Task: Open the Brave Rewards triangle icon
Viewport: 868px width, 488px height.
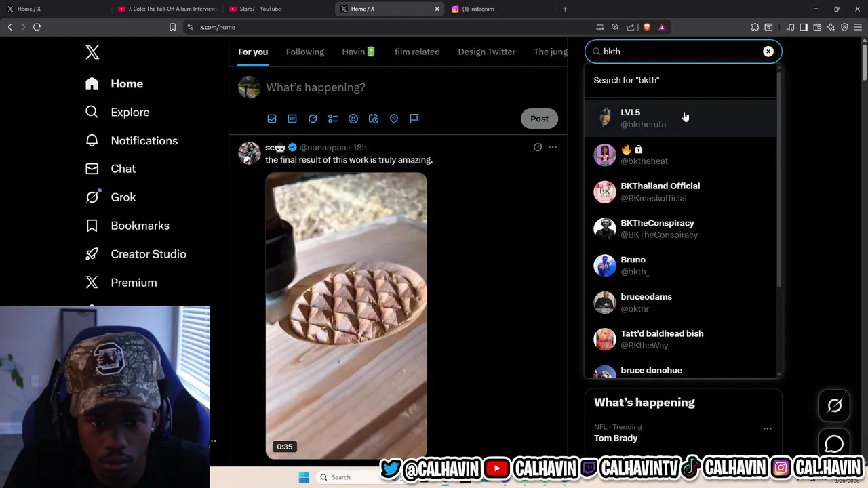Action: [662, 27]
